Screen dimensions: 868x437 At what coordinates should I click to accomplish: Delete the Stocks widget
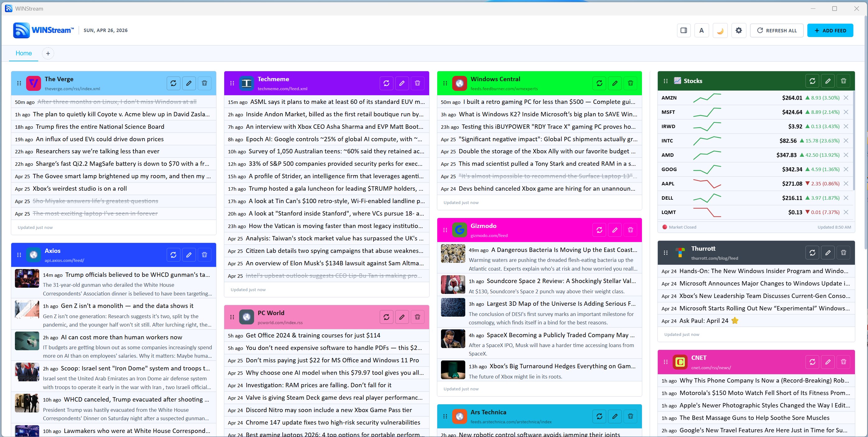tap(843, 81)
